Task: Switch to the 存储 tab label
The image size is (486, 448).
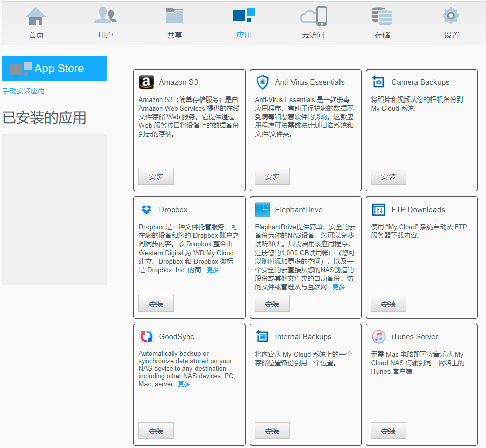Action: (382, 35)
